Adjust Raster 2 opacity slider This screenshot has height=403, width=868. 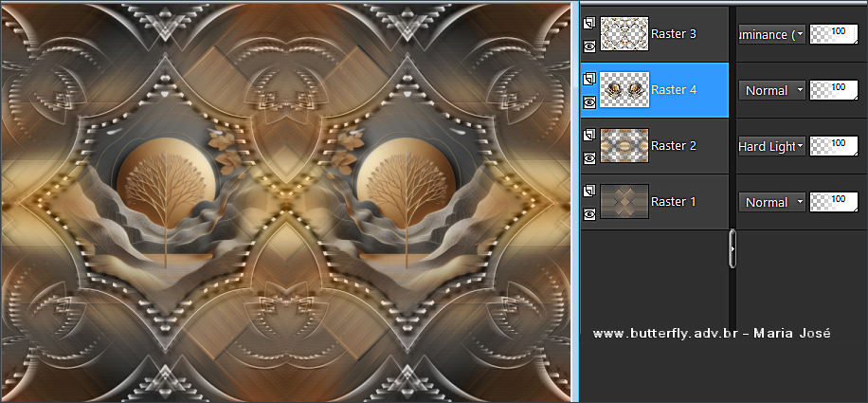click(x=834, y=146)
